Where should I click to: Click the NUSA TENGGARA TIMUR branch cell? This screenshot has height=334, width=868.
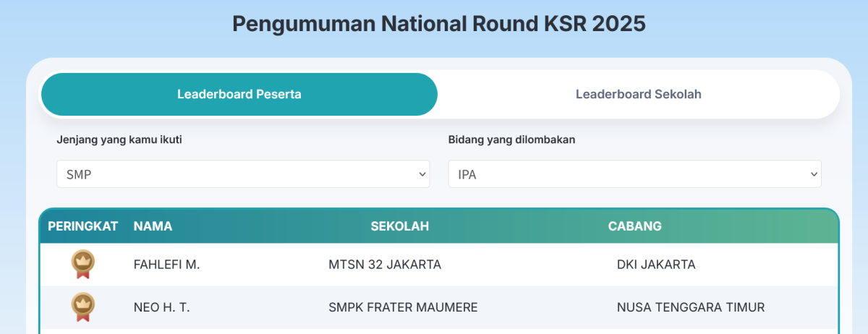click(x=691, y=307)
